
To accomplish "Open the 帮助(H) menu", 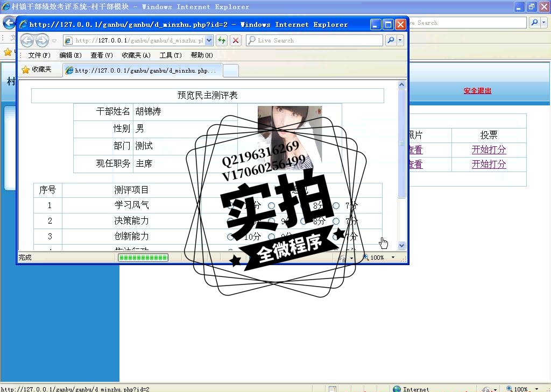I will coord(202,55).
